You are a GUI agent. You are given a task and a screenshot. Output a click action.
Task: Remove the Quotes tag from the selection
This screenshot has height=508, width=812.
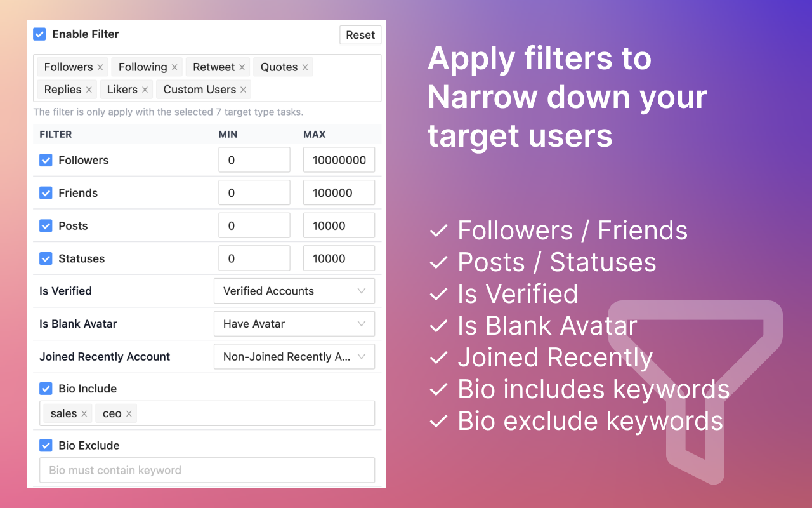[x=305, y=67]
